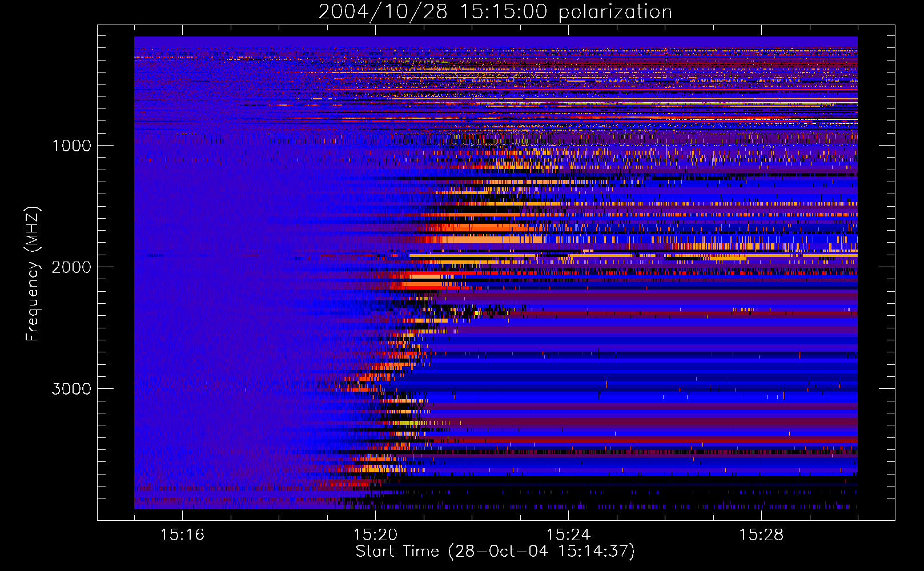Click the plot title '2004/10/28 15:15:00 polarization'

(x=495, y=12)
